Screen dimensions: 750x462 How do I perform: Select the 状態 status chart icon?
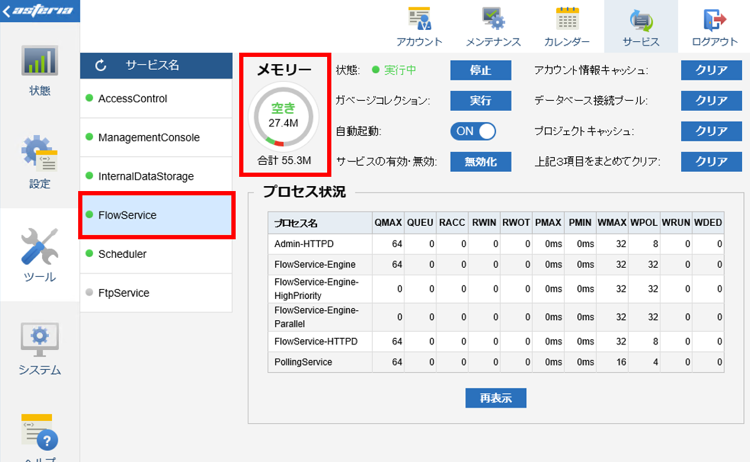coord(40,61)
